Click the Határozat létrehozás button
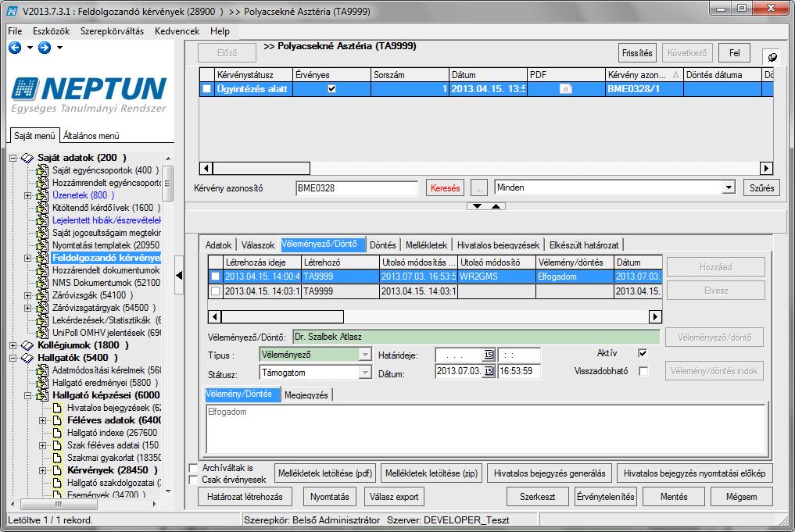 pos(245,497)
